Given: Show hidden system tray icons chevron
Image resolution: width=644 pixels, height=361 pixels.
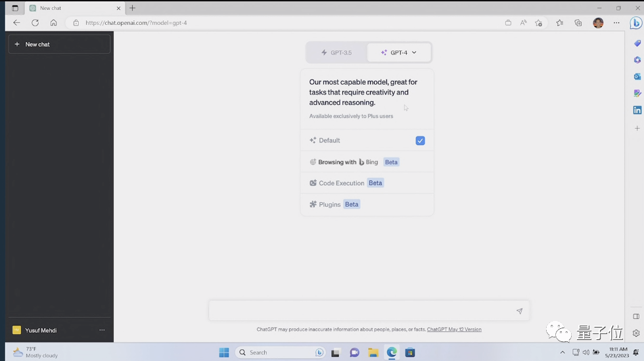Looking at the screenshot, I should [563, 352].
